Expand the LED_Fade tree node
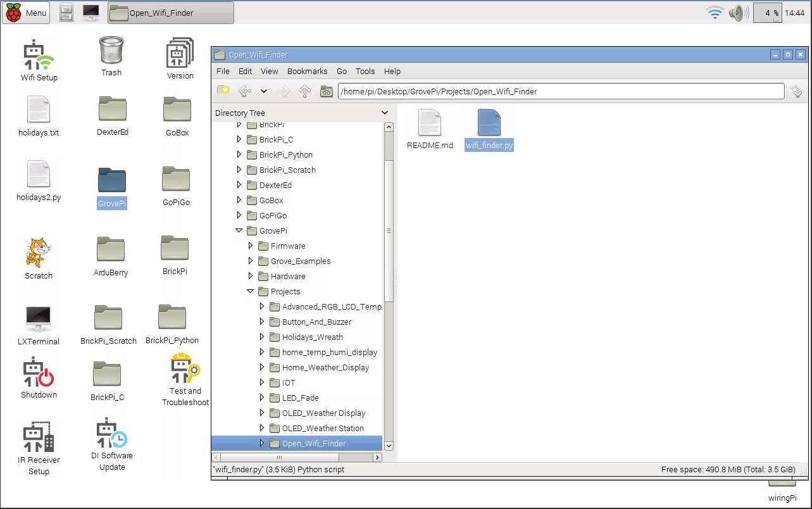The height and width of the screenshot is (509, 812). (261, 398)
